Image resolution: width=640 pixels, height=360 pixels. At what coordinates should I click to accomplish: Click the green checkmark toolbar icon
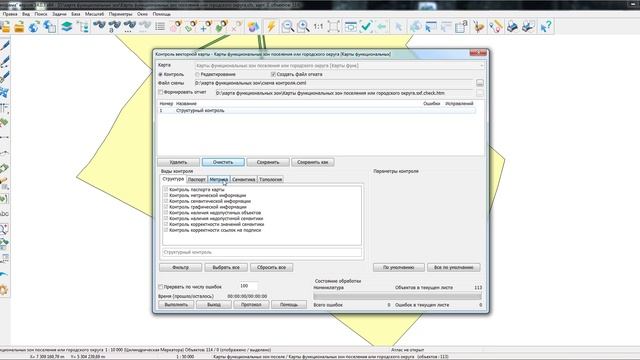tap(366, 27)
